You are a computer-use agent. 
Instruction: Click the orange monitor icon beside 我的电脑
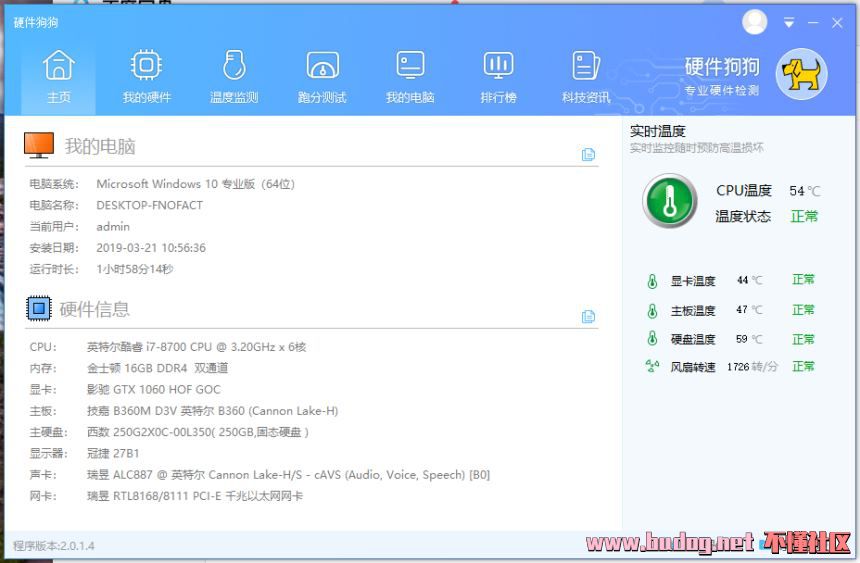[39, 145]
